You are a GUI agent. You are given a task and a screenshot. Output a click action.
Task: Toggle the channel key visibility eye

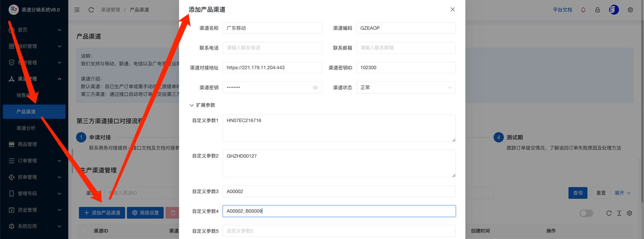coord(315,87)
